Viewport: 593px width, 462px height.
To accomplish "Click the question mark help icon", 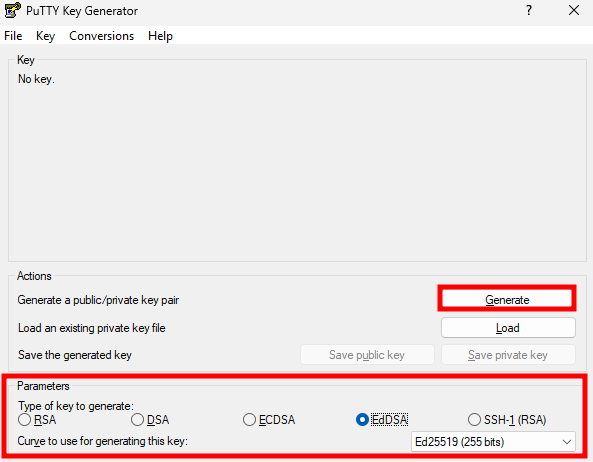I will point(529,10).
